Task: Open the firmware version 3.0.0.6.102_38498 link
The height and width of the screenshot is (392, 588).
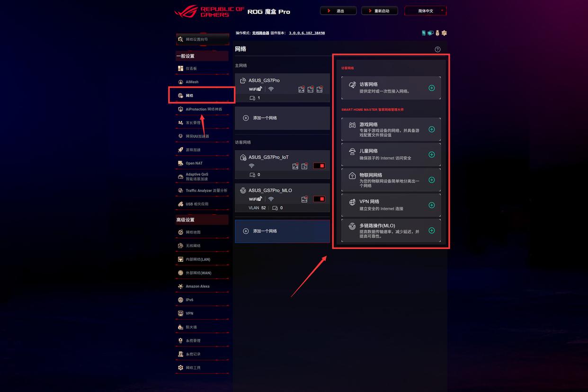Action: coord(307,33)
